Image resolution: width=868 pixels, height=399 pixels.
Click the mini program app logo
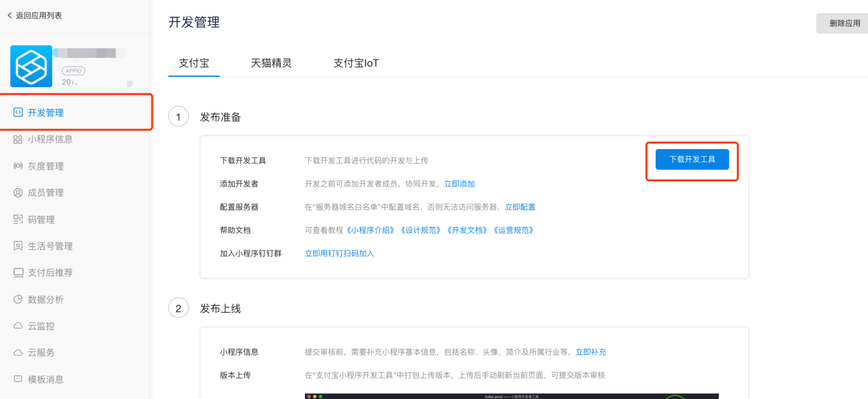tap(31, 66)
